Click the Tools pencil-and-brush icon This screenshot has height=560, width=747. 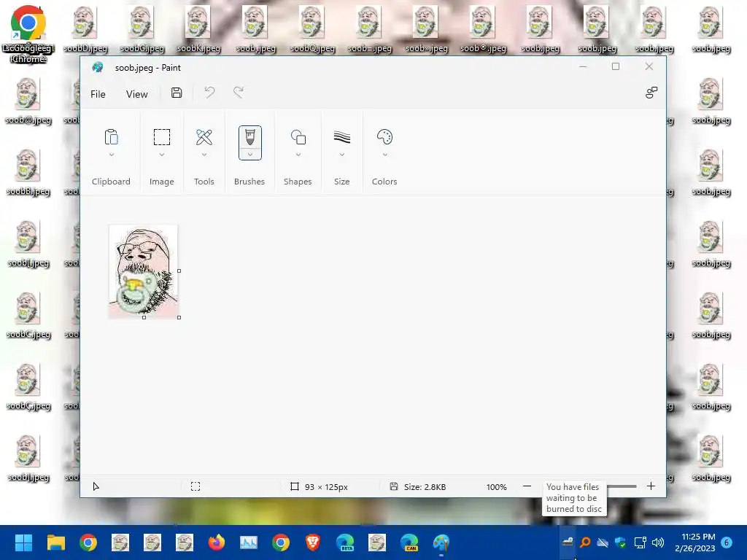pyautogui.click(x=204, y=137)
